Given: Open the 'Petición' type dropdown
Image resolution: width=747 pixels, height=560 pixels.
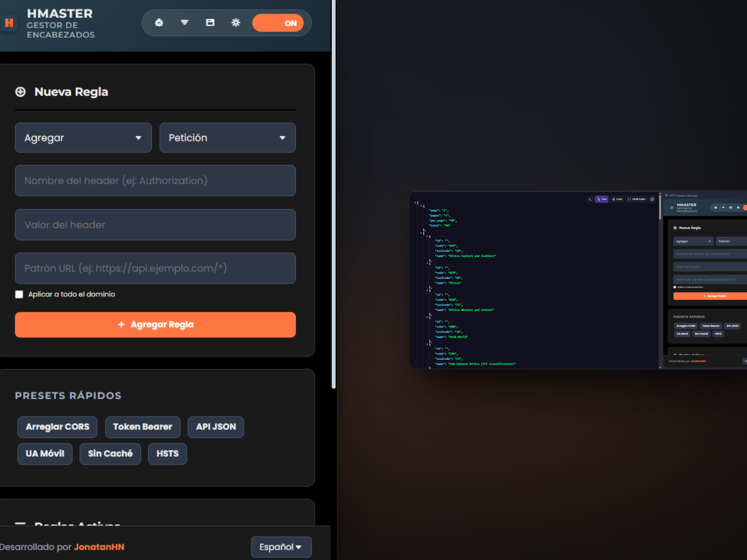Looking at the screenshot, I should [227, 138].
